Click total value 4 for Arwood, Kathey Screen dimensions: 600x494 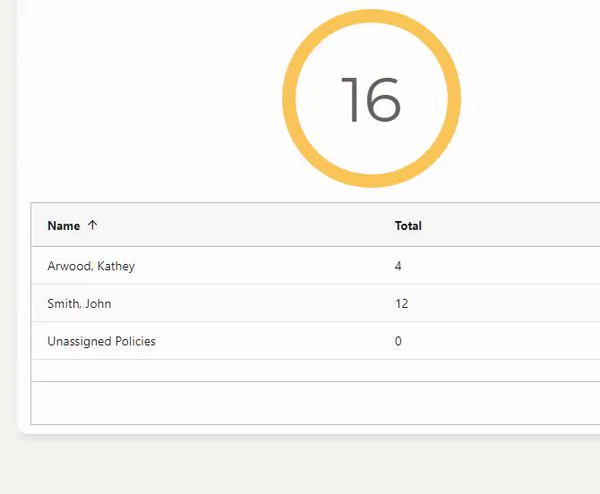pyautogui.click(x=398, y=266)
